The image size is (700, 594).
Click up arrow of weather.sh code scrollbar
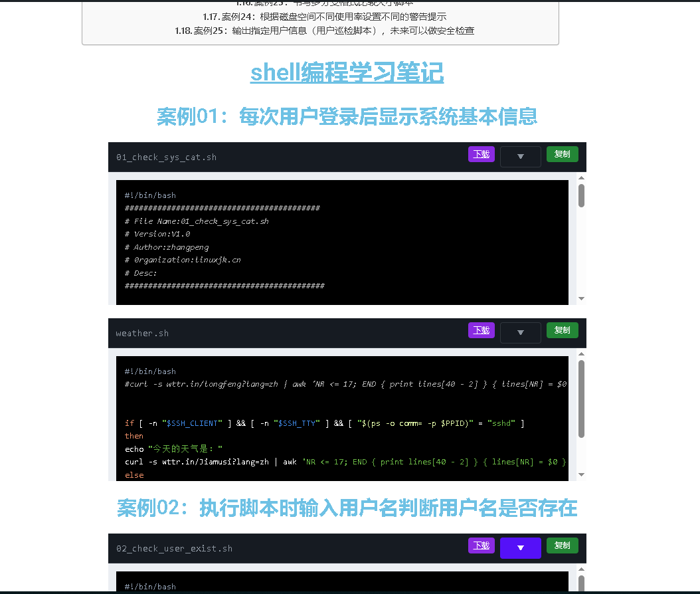pyautogui.click(x=582, y=354)
